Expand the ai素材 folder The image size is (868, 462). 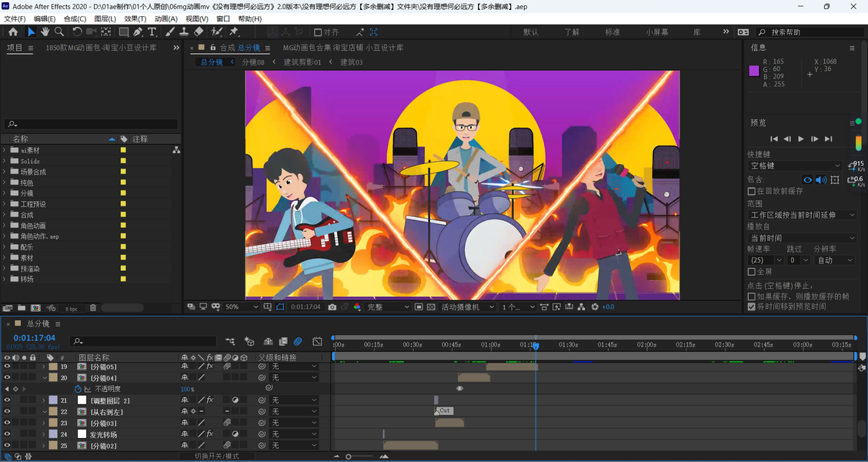tap(5, 150)
